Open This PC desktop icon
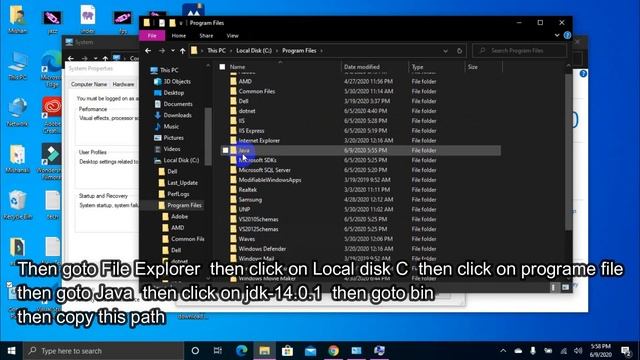 [x=17, y=65]
